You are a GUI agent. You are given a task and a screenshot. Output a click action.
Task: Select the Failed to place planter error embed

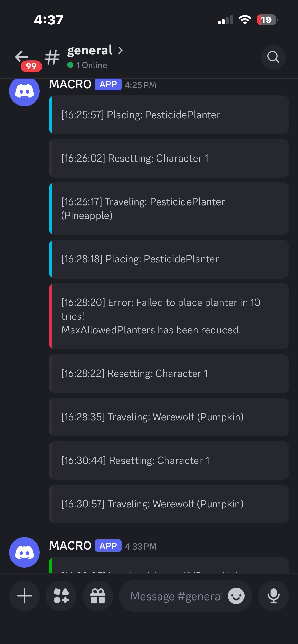[x=169, y=316]
